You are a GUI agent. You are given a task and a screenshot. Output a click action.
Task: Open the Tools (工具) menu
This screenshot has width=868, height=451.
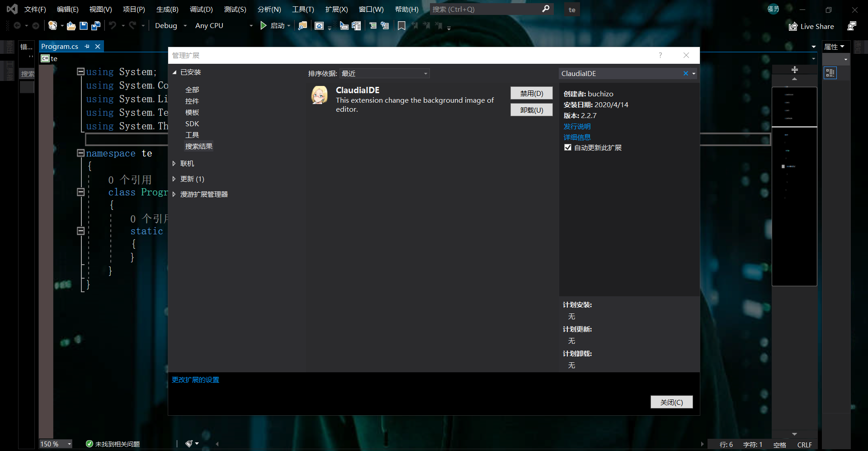point(303,9)
